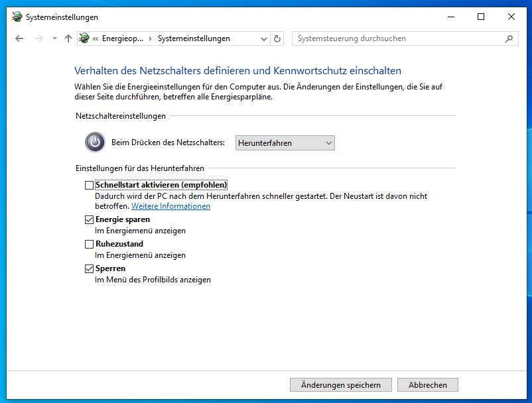The width and height of the screenshot is (532, 403).
Task: Click the back navigation arrow
Action: point(19,38)
